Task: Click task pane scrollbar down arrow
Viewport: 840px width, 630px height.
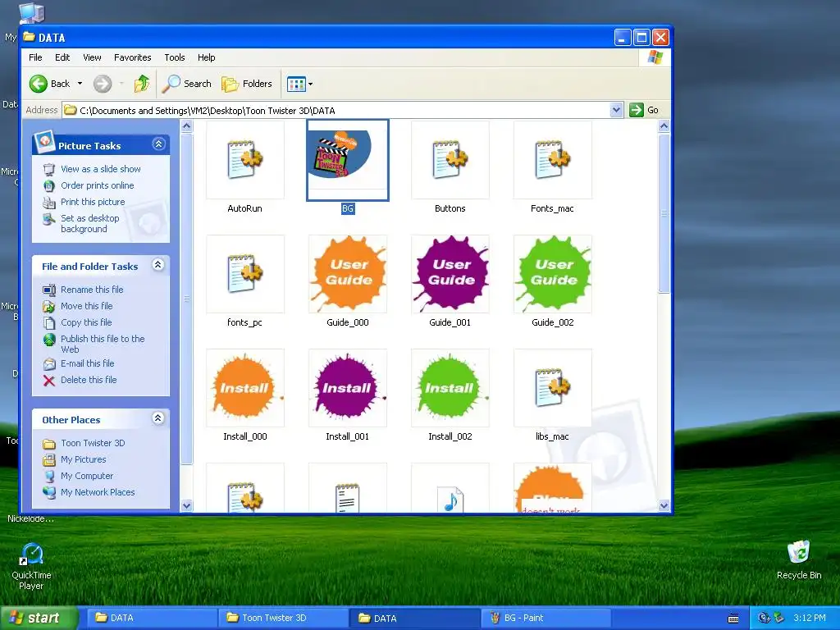Action: 186,505
